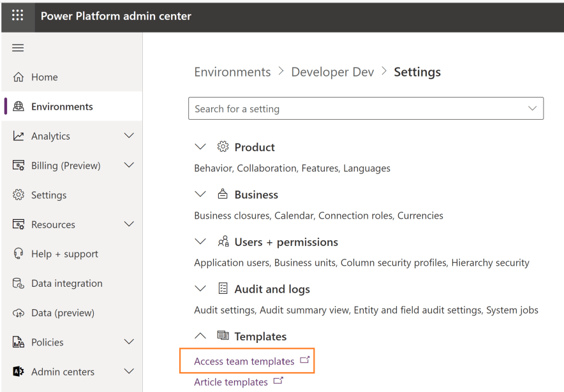This screenshot has width=564, height=392.
Task: Open Article templates link
Action: pyautogui.click(x=231, y=382)
